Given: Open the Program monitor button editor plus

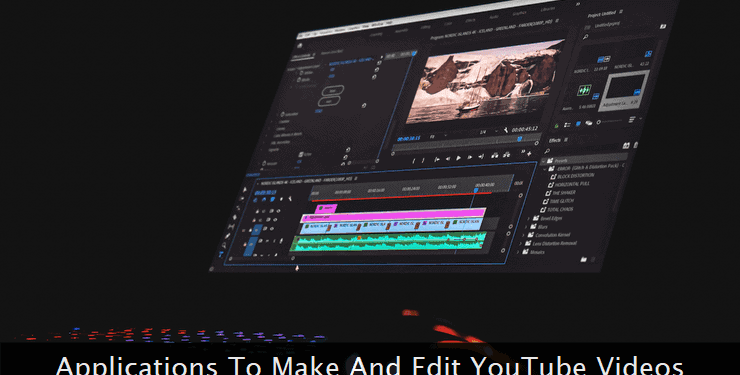Looking at the screenshot, I should [530, 153].
